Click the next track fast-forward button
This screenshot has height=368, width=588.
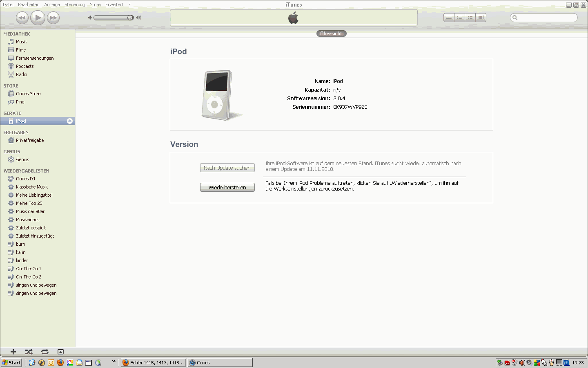(53, 18)
